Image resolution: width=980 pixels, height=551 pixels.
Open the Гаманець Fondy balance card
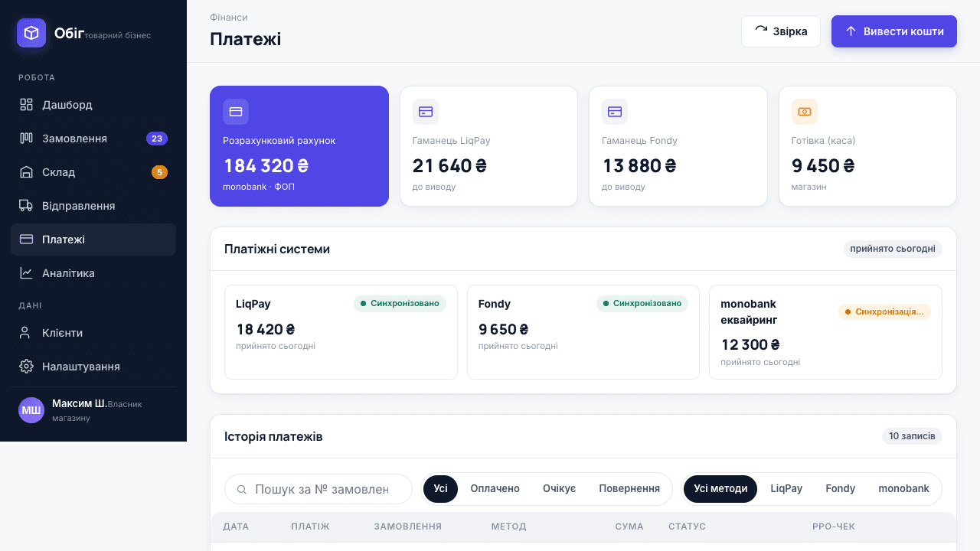click(x=678, y=146)
